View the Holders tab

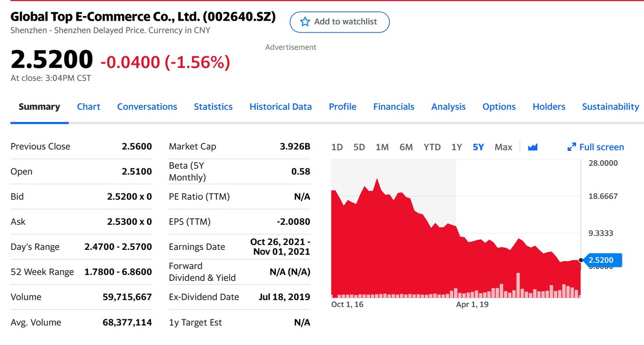click(549, 107)
